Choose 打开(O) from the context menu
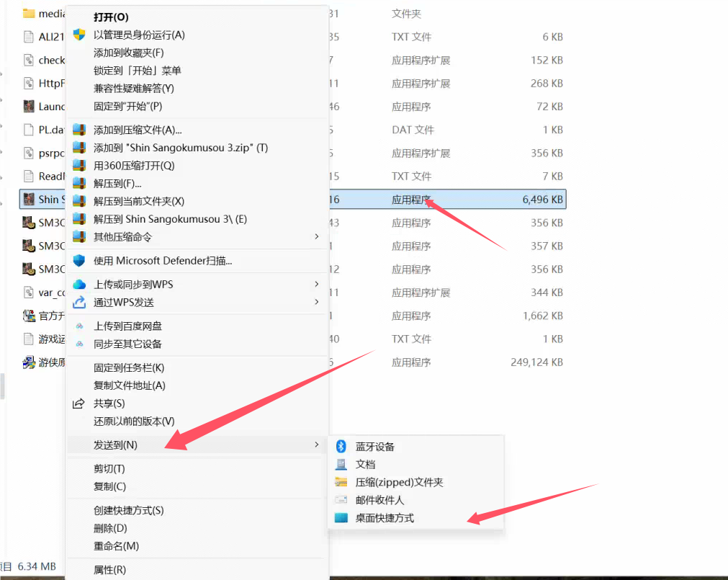 (111, 17)
